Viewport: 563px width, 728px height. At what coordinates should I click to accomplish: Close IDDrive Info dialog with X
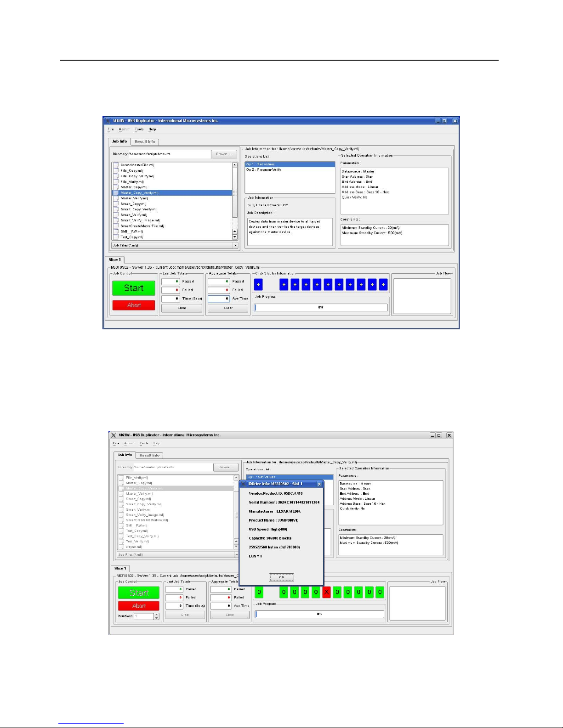(319, 484)
